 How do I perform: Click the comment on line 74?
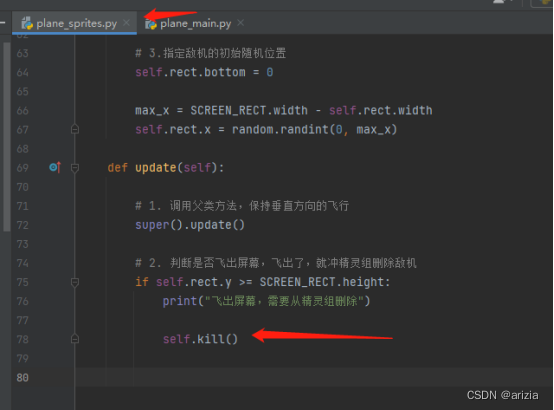[276, 263]
